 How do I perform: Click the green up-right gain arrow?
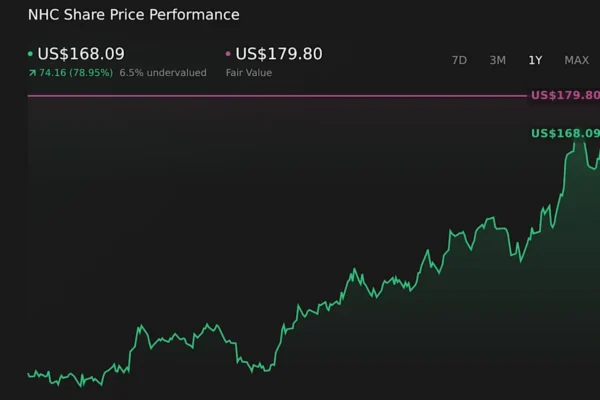(31, 73)
